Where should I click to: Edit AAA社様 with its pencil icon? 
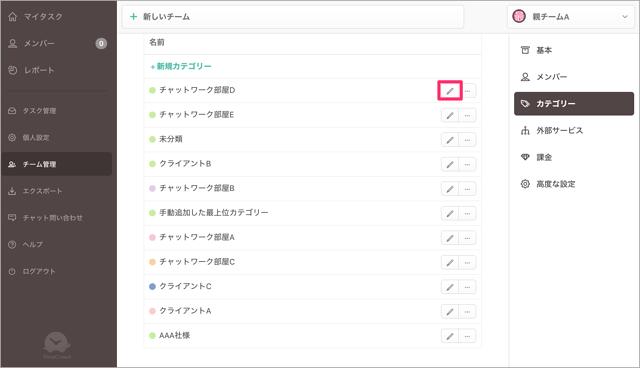point(450,336)
